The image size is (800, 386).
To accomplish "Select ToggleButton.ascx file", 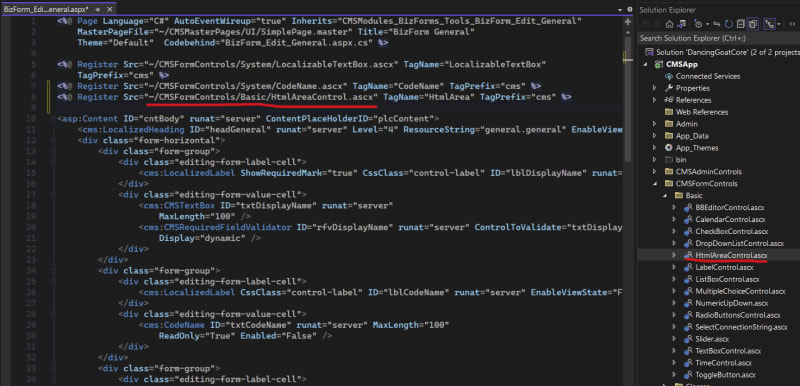I will (x=725, y=375).
